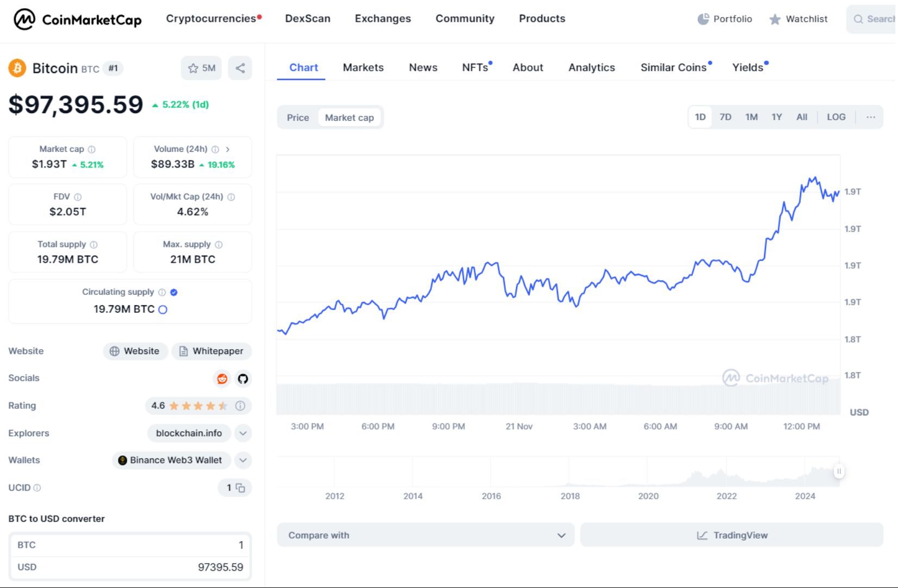The image size is (898, 588).
Task: Add Bitcoin to watchlist star
Action: click(193, 68)
